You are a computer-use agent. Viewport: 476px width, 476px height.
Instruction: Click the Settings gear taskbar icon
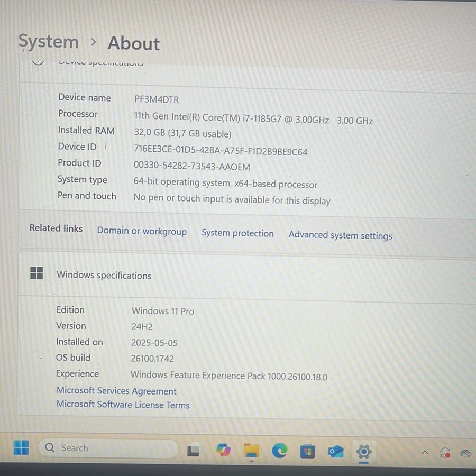363,452
